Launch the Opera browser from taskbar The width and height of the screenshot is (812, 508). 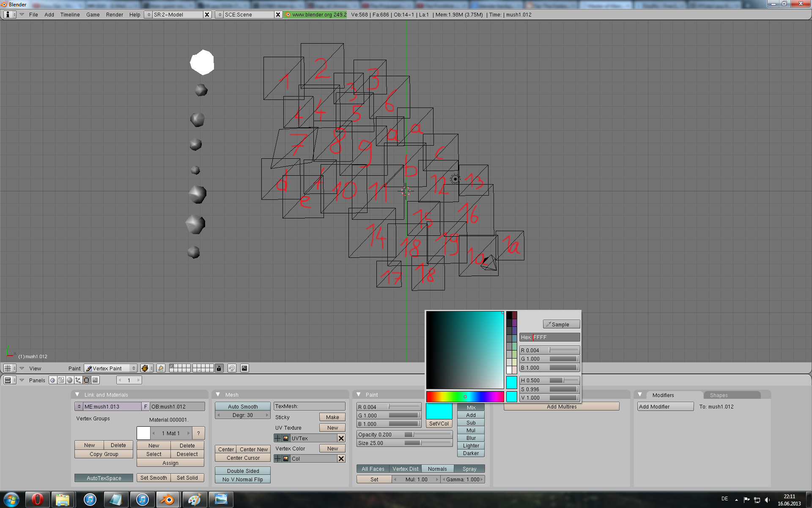tap(37, 500)
